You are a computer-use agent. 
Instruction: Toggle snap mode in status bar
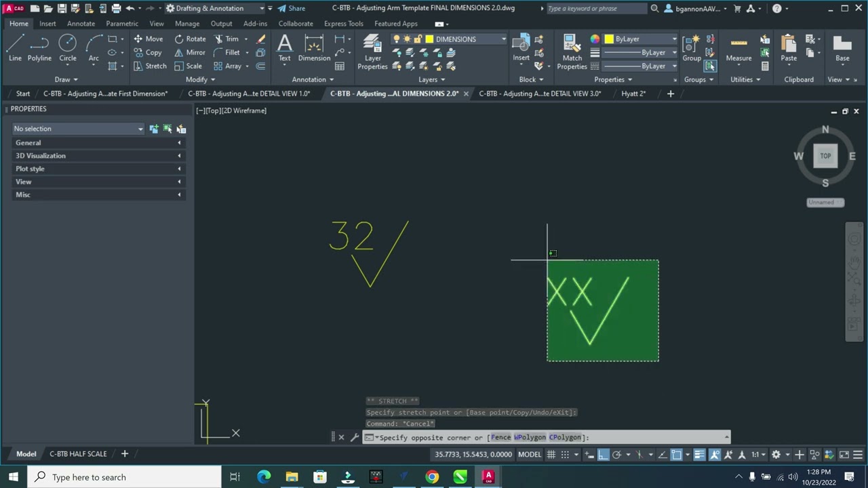click(565, 455)
